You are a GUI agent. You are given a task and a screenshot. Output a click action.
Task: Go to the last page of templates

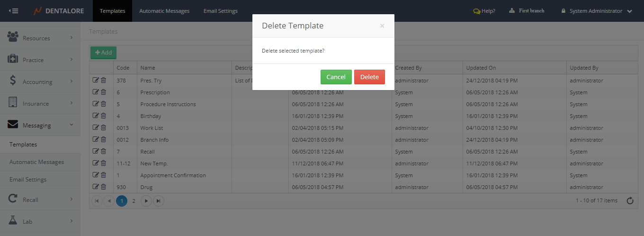pos(159,201)
